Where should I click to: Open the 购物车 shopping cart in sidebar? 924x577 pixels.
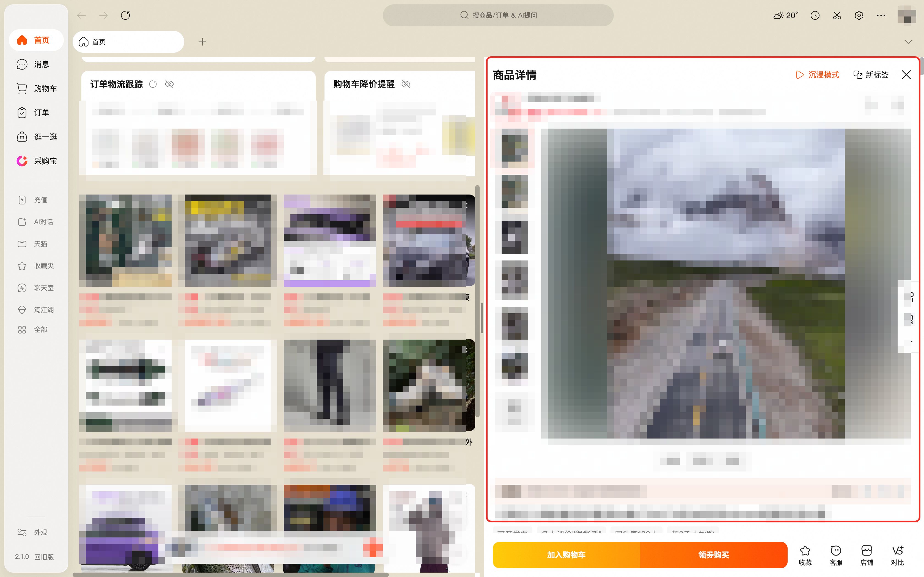click(22, 88)
